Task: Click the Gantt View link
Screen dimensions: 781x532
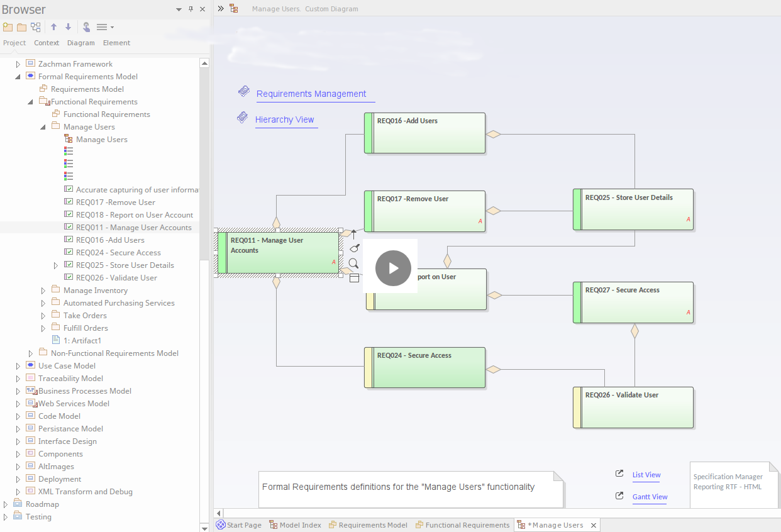Action: 650,497
